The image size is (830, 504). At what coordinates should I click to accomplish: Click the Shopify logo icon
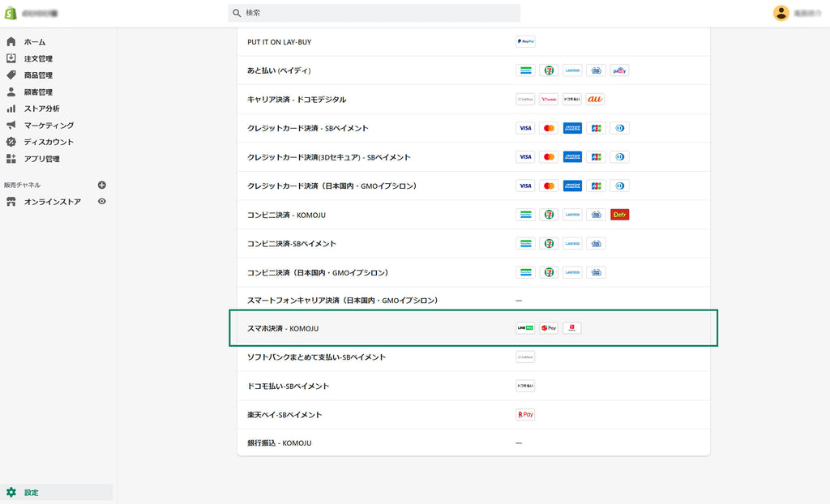tap(11, 14)
